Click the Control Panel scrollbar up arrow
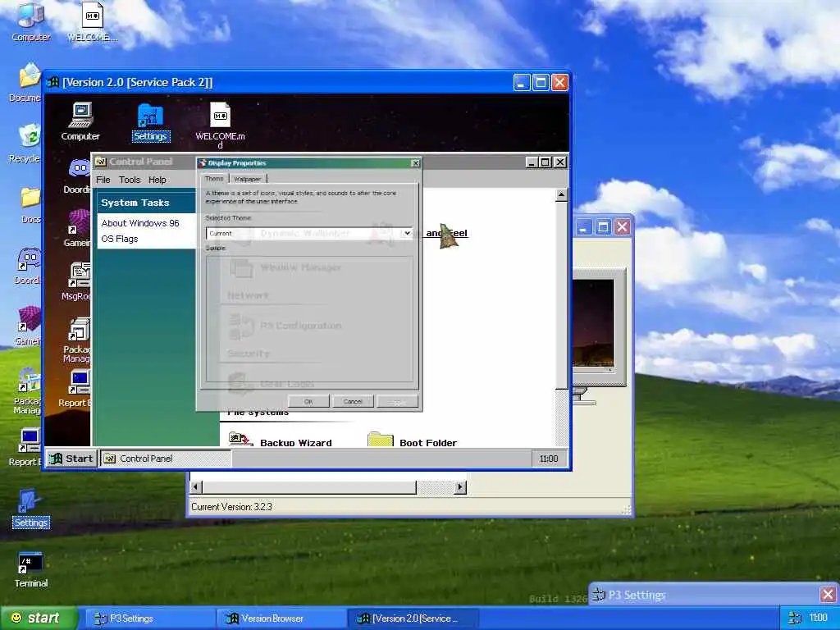Viewport: 840px width, 630px height. coord(561,195)
